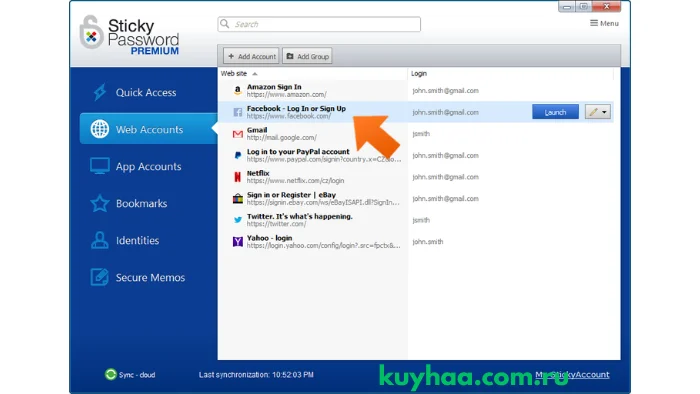Click the https://www.netflix.com/cz/login URL
The width and height of the screenshot is (700, 394).
tap(295, 181)
